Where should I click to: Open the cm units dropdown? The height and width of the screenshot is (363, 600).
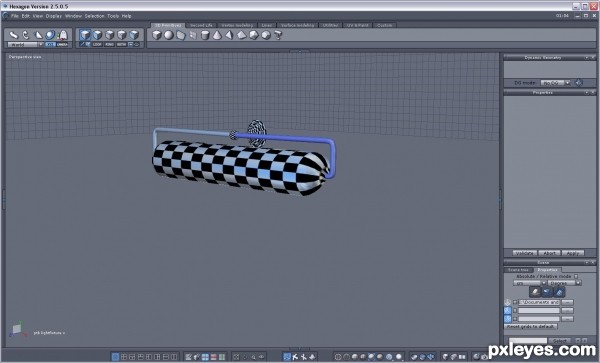(x=543, y=283)
